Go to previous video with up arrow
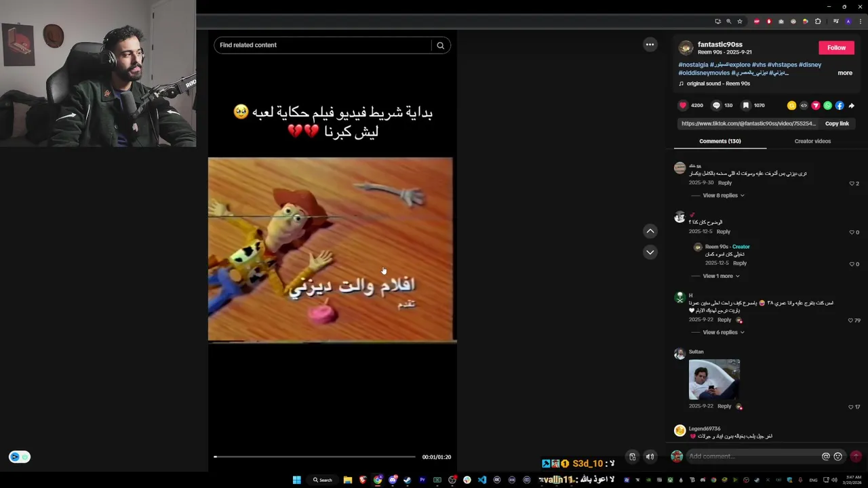Image resolution: width=868 pixels, height=488 pixels. 650,231
